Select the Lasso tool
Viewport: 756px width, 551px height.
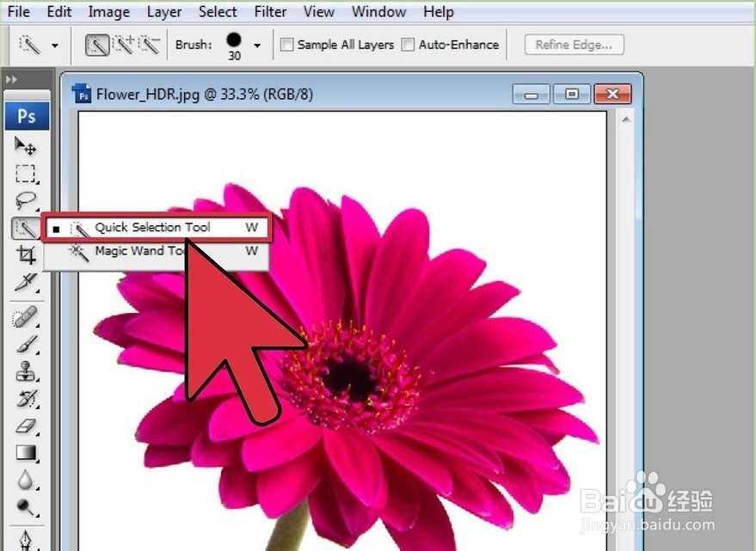pos(25,200)
